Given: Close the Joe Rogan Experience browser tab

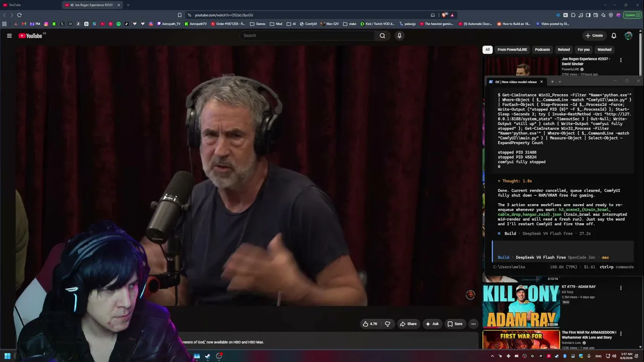Looking at the screenshot, I should [x=119, y=5].
